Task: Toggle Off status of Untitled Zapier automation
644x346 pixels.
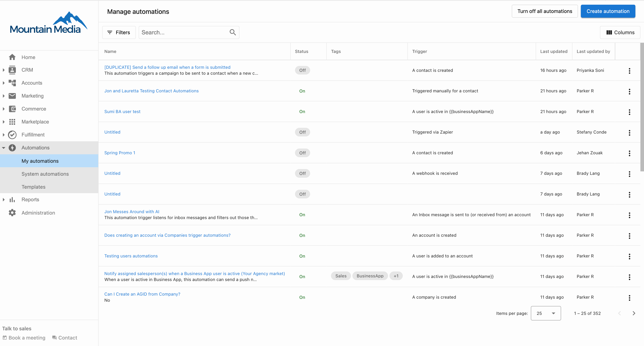Action: 302,132
